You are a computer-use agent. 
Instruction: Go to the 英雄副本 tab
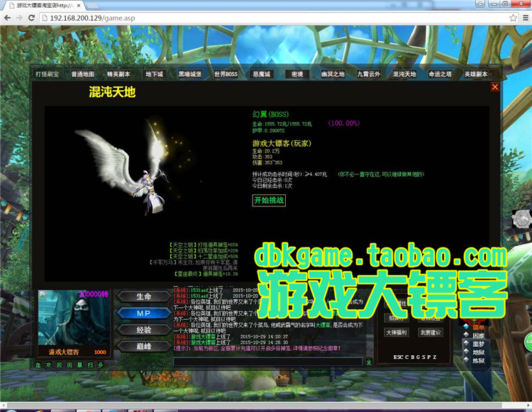(x=476, y=74)
